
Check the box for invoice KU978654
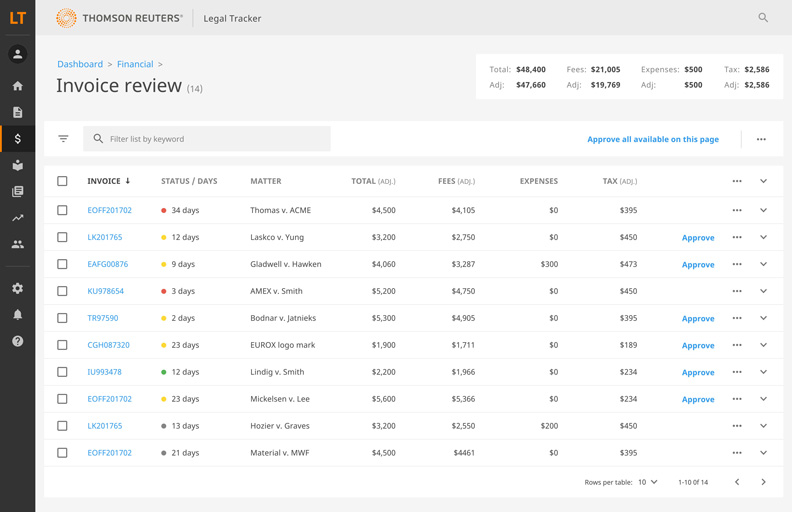(62, 291)
